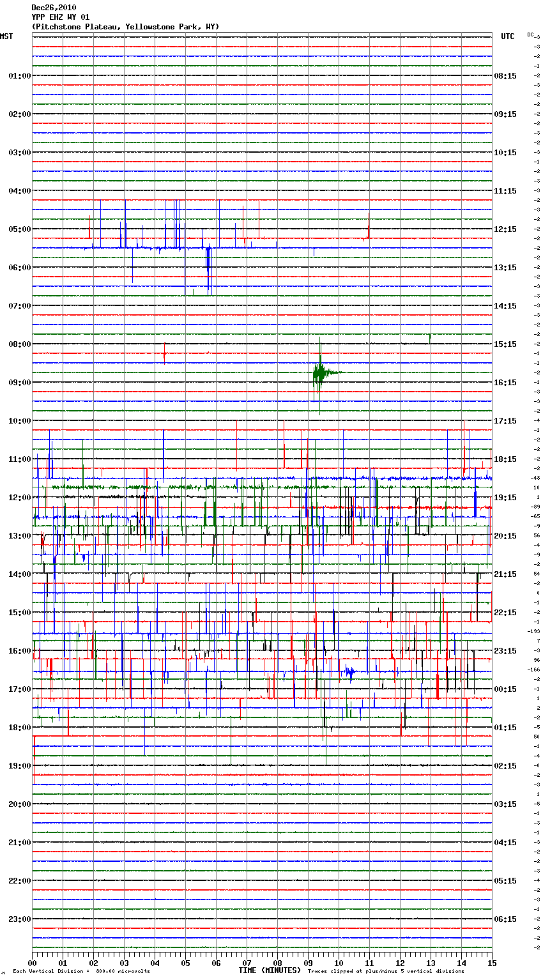Click the green earthquake waveform burst
543x980 pixels.
pos(321,372)
